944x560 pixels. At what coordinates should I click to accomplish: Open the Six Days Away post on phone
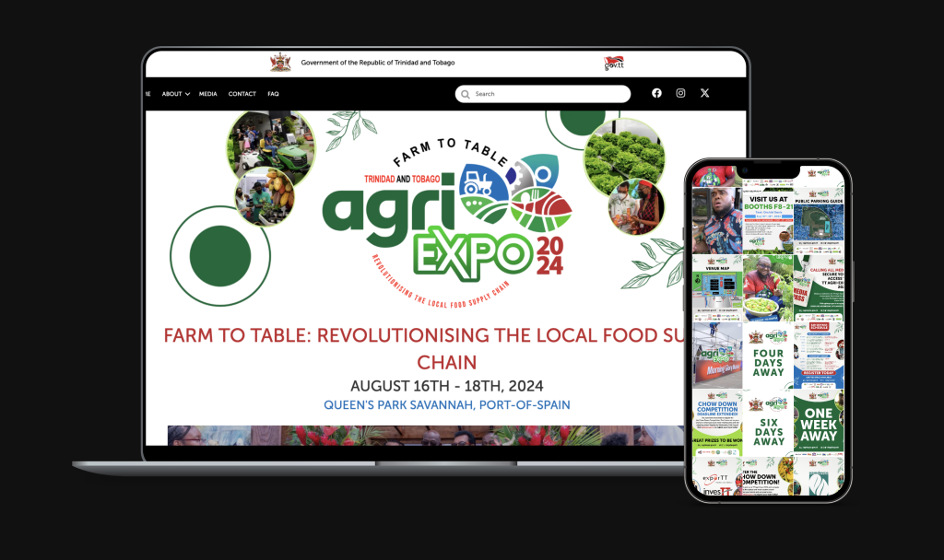768,422
